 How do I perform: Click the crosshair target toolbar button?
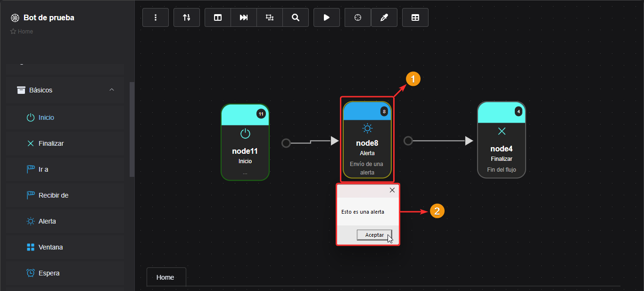[358, 17]
